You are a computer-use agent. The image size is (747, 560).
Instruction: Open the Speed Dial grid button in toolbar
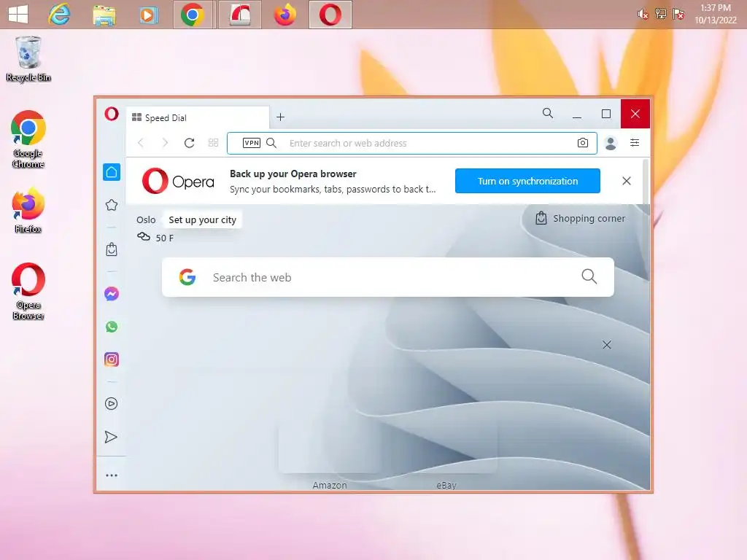coord(214,143)
